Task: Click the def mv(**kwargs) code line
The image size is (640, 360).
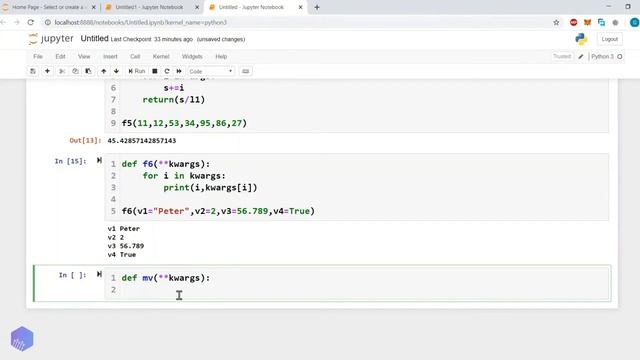Action: (x=166, y=278)
